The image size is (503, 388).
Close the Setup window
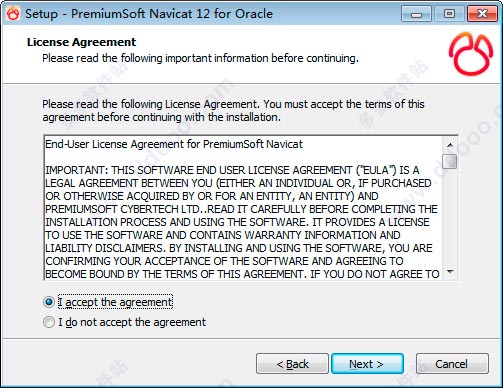click(482, 14)
